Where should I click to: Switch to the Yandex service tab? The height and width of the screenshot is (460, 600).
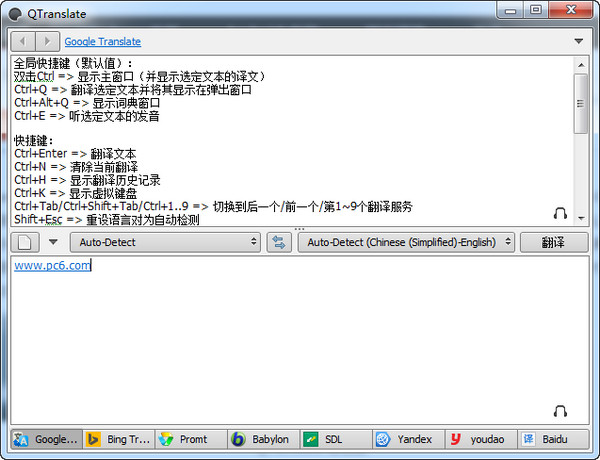[408, 439]
